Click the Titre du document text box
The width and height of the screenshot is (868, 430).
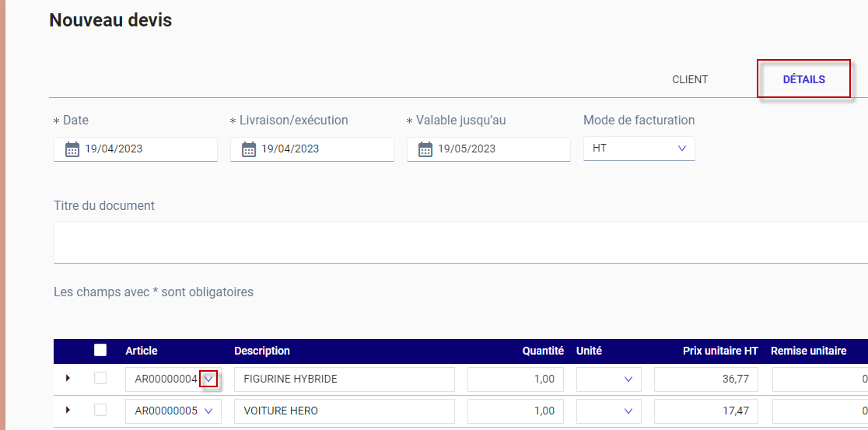point(460,243)
